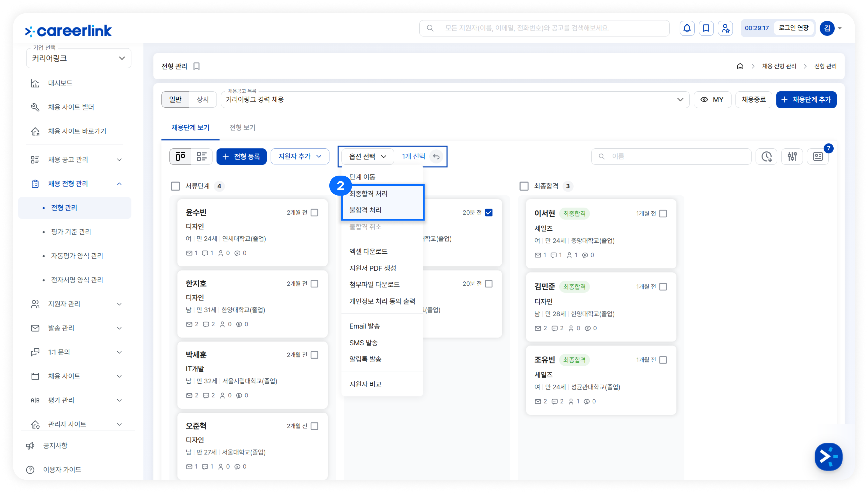
Task: Click the 채용종료 button
Action: click(754, 100)
